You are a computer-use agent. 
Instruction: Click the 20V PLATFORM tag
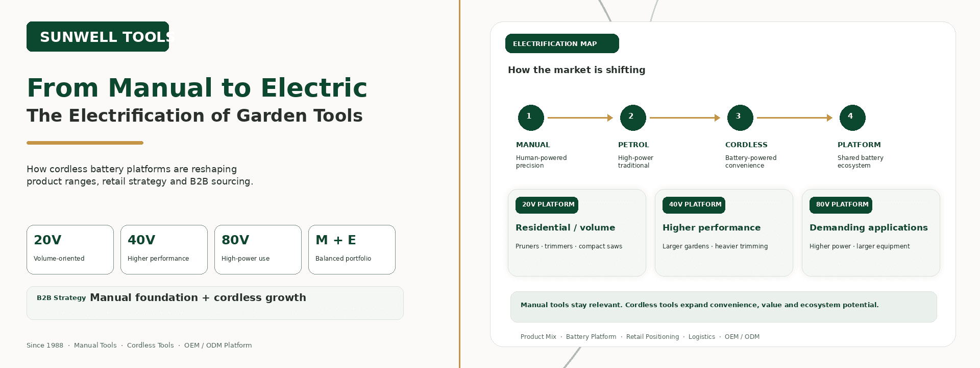point(547,204)
